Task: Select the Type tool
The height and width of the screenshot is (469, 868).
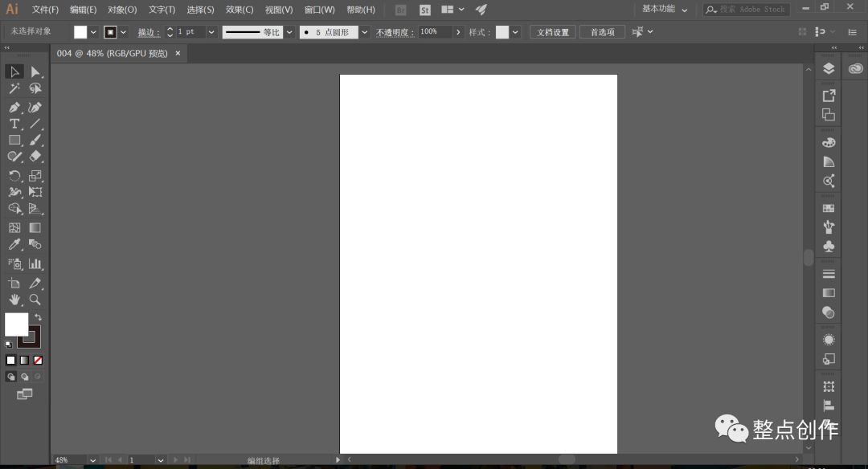Action: 14,124
